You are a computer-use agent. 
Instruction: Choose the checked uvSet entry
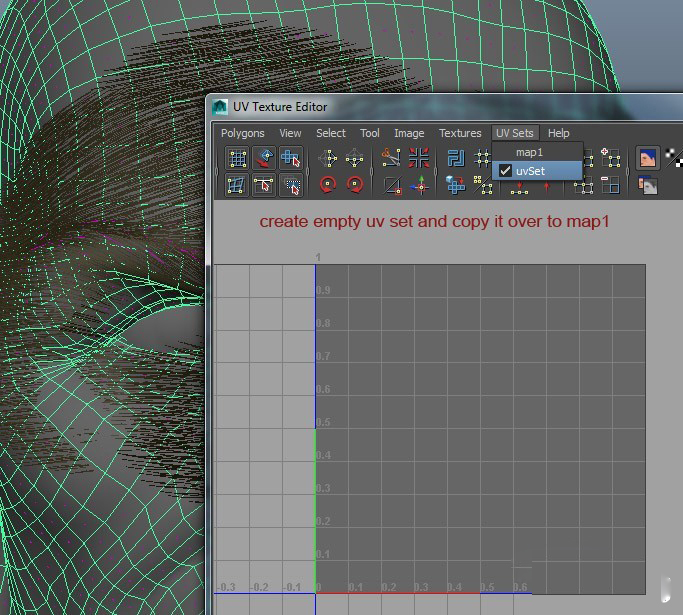pos(537,171)
